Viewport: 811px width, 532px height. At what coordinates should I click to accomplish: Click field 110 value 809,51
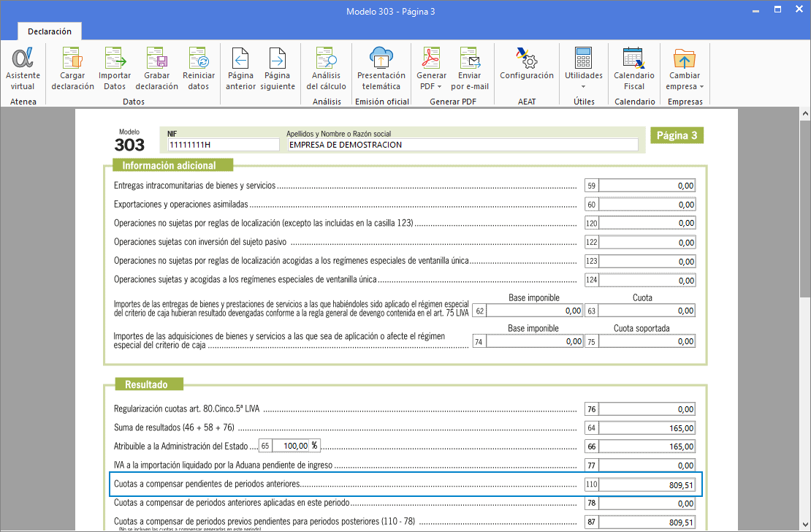pyautogui.click(x=647, y=485)
